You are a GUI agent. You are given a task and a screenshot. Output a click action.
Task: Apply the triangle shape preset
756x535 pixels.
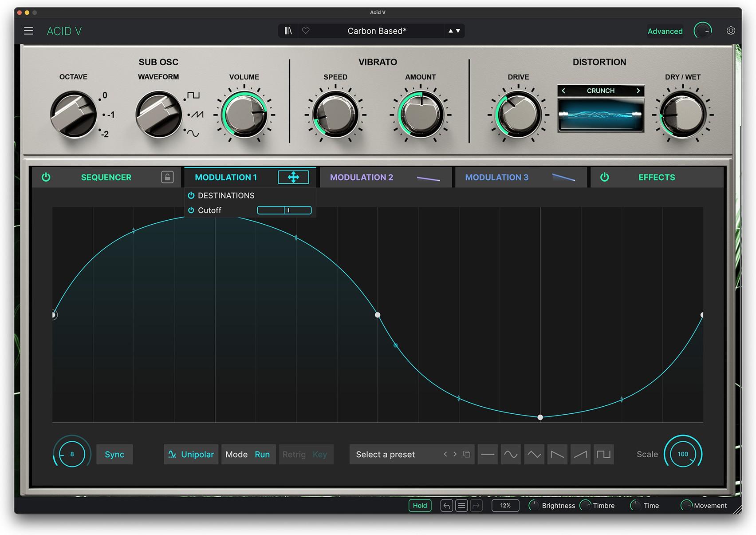pyautogui.click(x=534, y=454)
